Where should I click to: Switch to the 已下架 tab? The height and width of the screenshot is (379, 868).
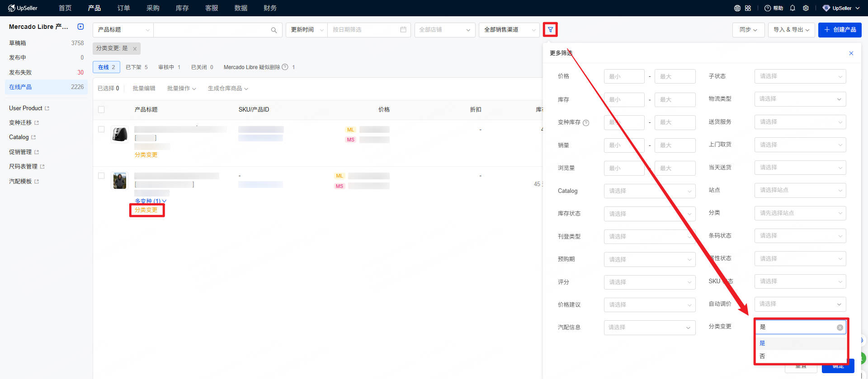(137, 67)
